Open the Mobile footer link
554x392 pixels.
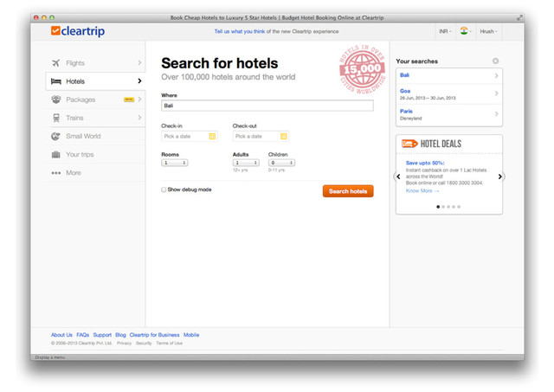click(191, 335)
